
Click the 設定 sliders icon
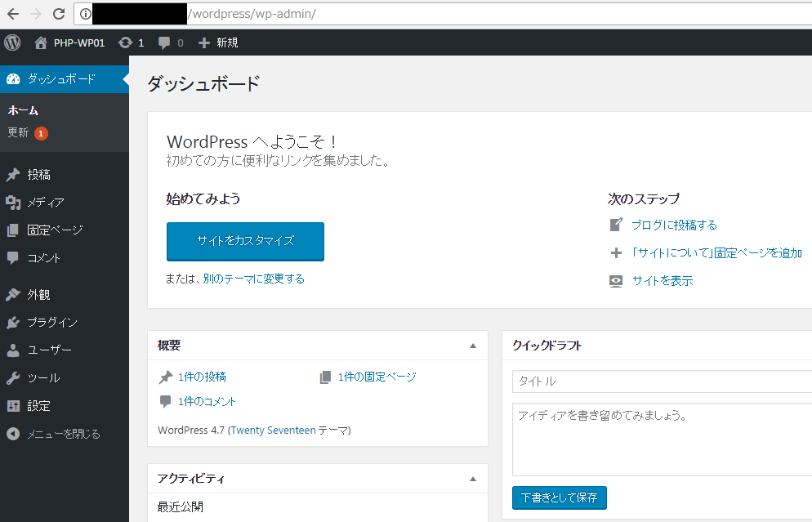coord(13,406)
